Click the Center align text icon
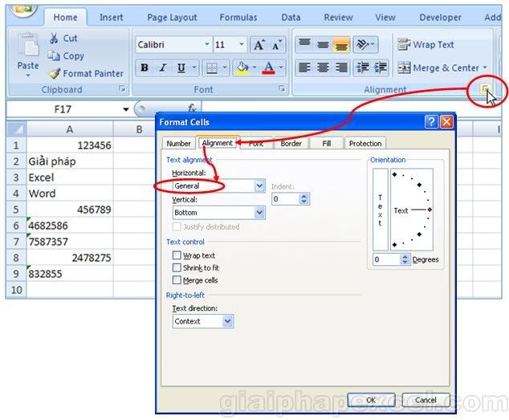The height and width of the screenshot is (420, 509). point(323,68)
